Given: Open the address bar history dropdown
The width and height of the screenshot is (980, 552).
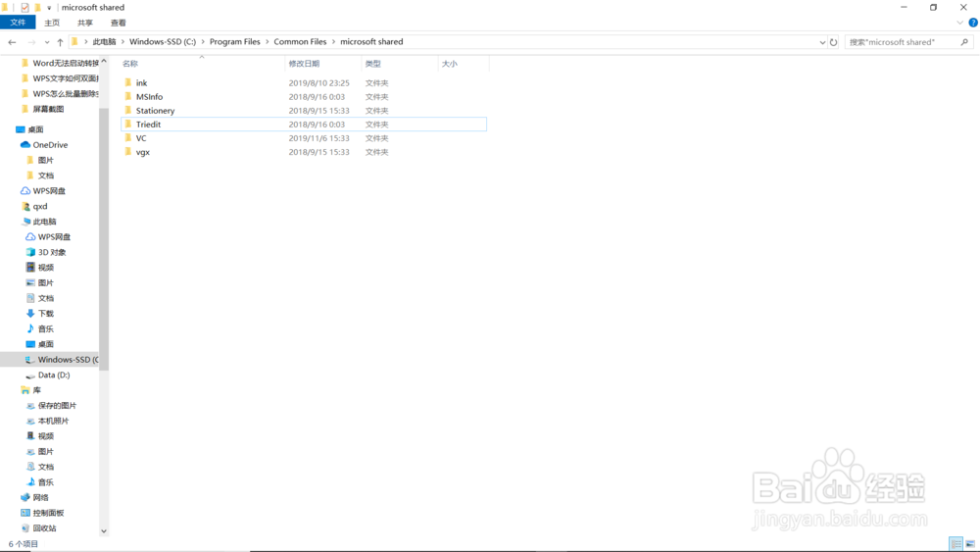Looking at the screenshot, I should coord(822,42).
